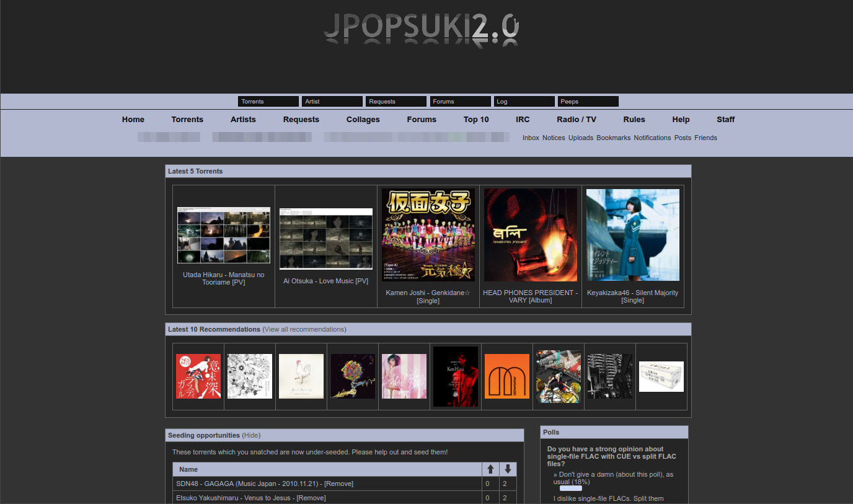
Task: Open the Notifications link
Action: coord(652,138)
